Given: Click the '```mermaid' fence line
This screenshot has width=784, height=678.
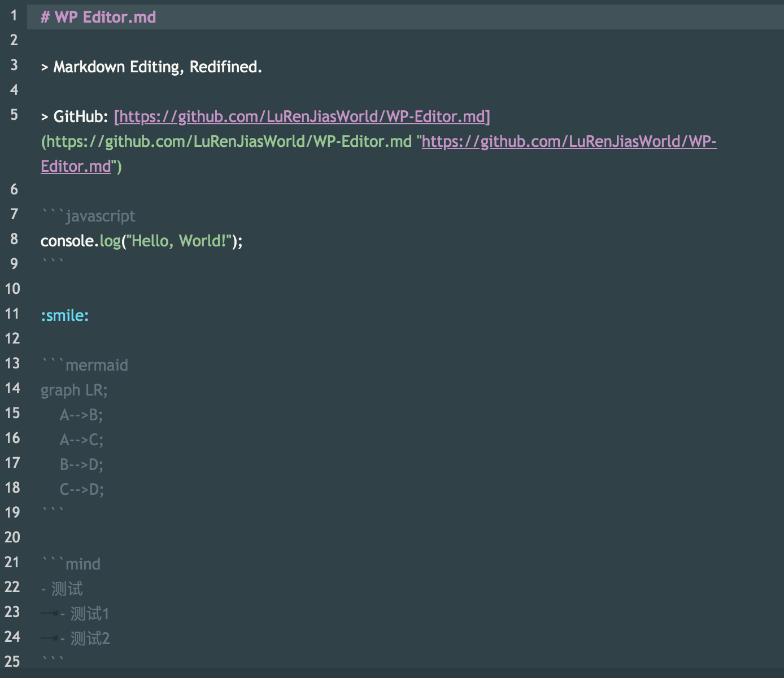Looking at the screenshot, I should [x=85, y=365].
